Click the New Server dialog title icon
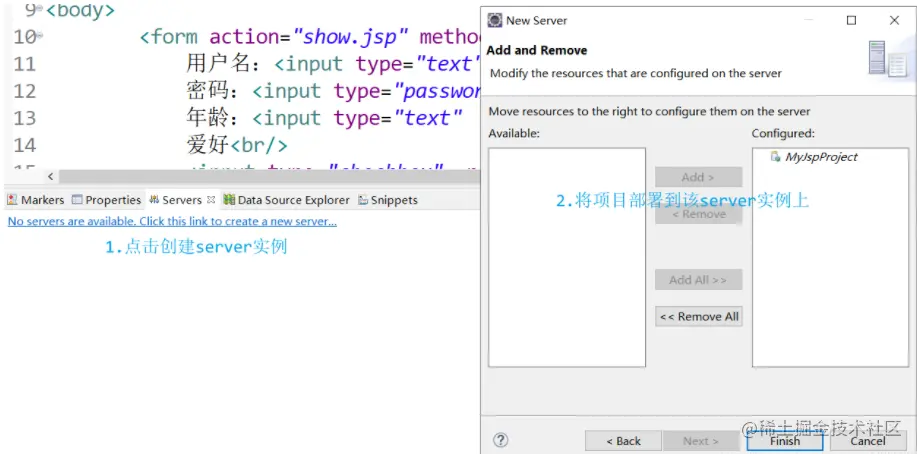The width and height of the screenshot is (917, 454). (x=495, y=20)
